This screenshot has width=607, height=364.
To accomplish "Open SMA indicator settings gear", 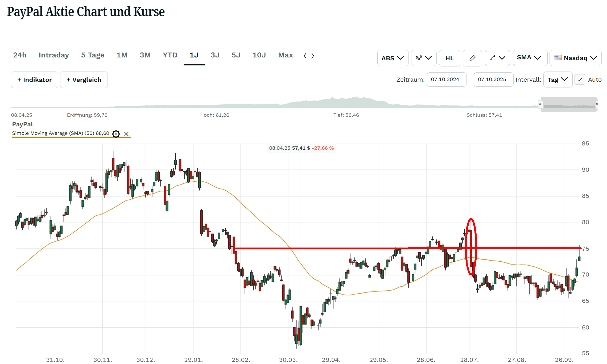I will (116, 134).
